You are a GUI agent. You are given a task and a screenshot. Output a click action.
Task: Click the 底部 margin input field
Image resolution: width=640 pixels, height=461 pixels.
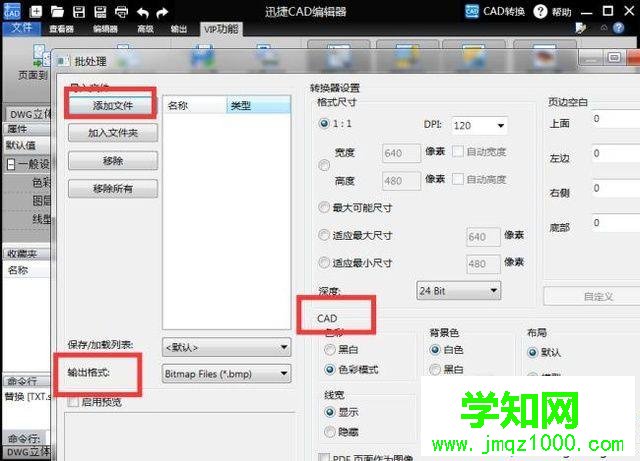pyautogui.click(x=616, y=223)
